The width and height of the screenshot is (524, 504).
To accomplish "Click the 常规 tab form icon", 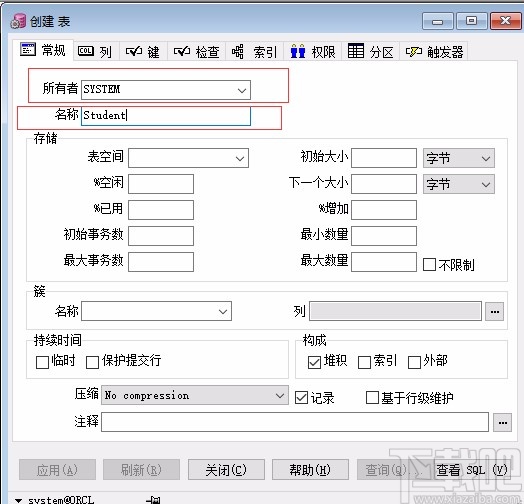I will pos(28,49).
